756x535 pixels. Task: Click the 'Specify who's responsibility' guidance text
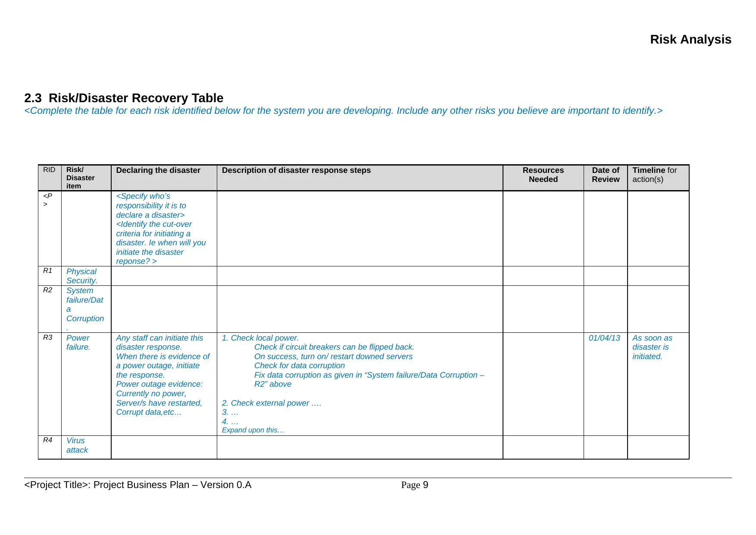(x=151, y=206)
